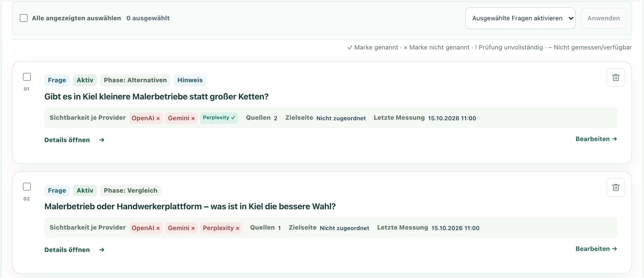Click Hinweis badge on question 01
Image resolution: width=644 pixels, height=278 pixels.
click(190, 80)
